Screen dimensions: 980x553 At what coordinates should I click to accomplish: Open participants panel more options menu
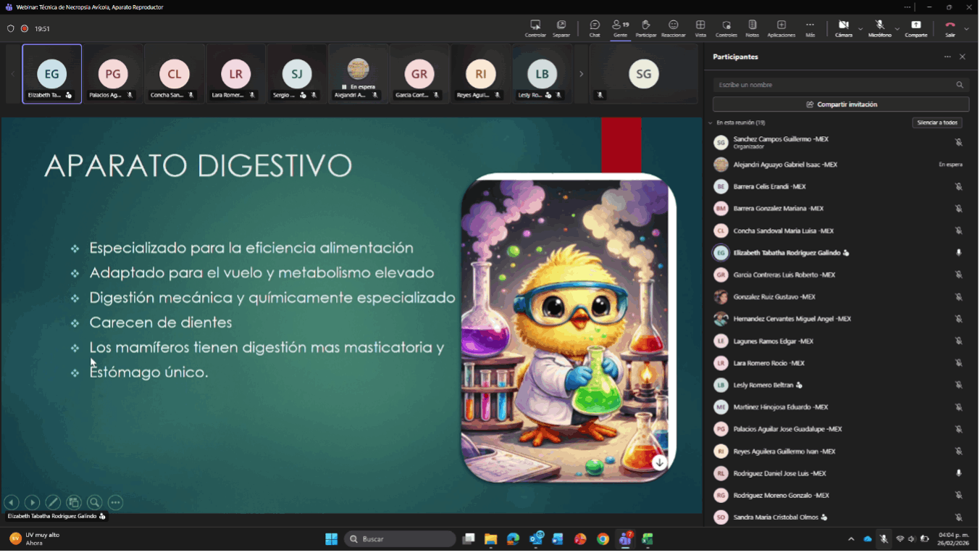[947, 57]
